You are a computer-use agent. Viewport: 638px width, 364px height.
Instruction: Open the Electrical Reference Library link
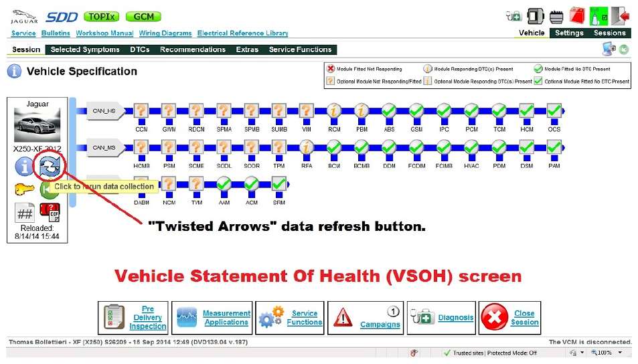[x=242, y=33]
